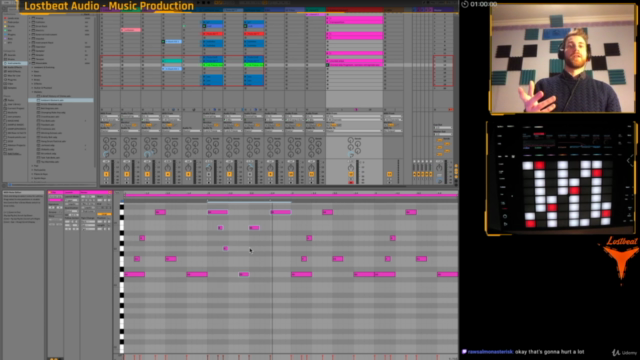Expand the Guitar & Plucked preset folder
The width and height of the screenshot is (640, 360).
[33, 88]
